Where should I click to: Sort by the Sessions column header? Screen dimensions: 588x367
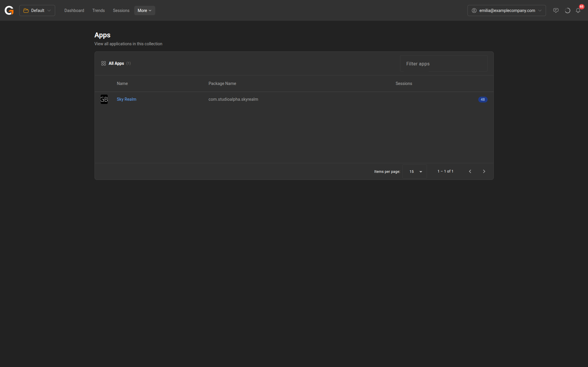click(x=404, y=84)
